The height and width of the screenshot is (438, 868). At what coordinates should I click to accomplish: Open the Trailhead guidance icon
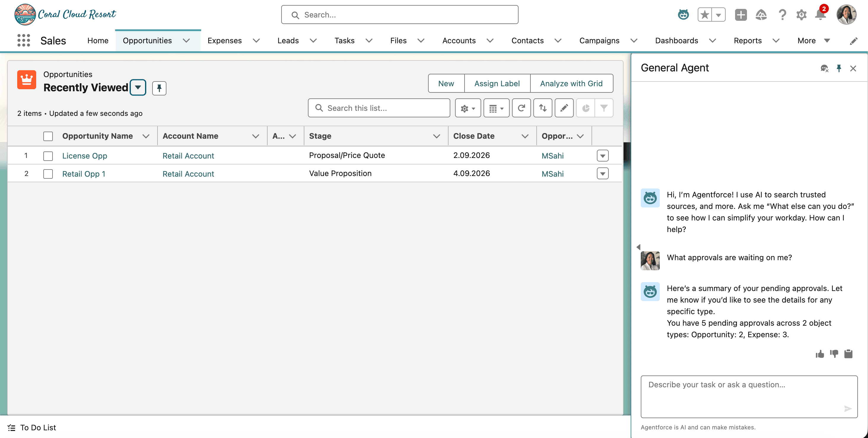click(x=761, y=15)
